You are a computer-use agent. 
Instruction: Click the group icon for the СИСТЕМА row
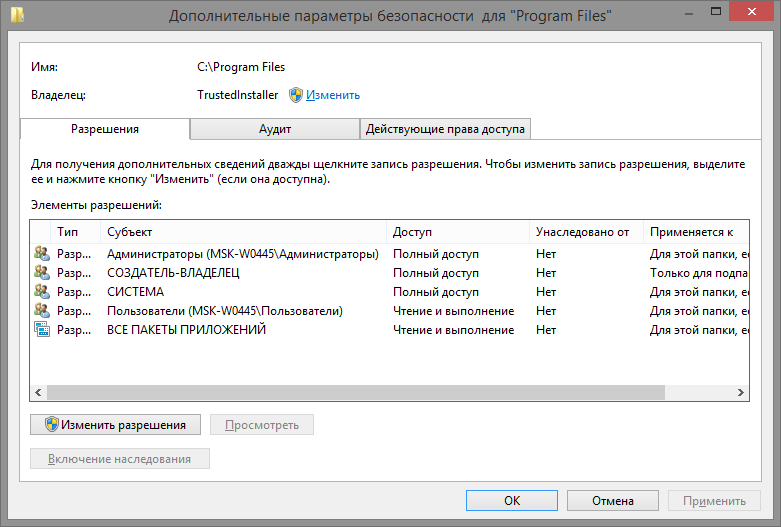point(42,291)
